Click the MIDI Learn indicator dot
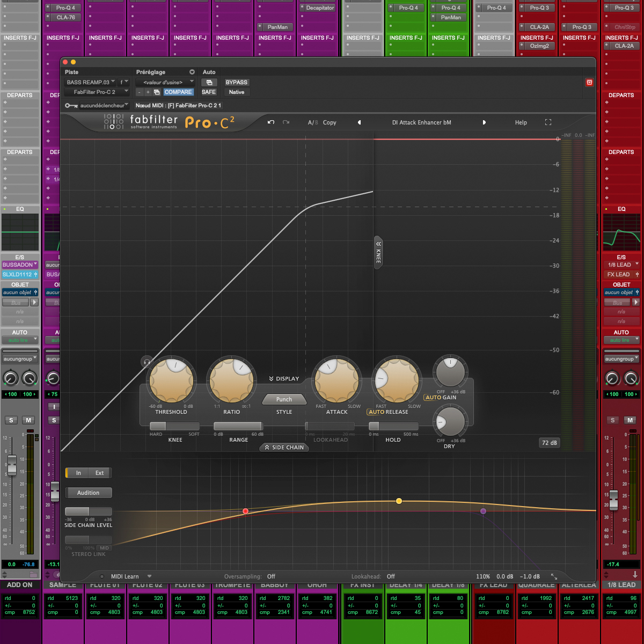 pos(102,576)
